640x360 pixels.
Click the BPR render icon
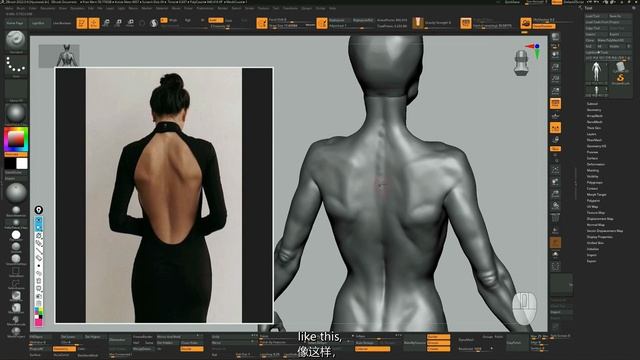point(555,37)
